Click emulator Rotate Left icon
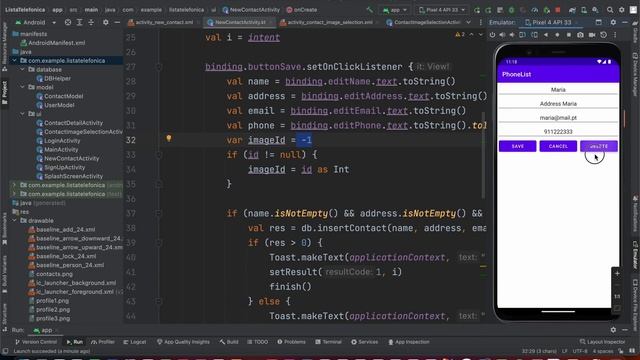 pos(522,35)
